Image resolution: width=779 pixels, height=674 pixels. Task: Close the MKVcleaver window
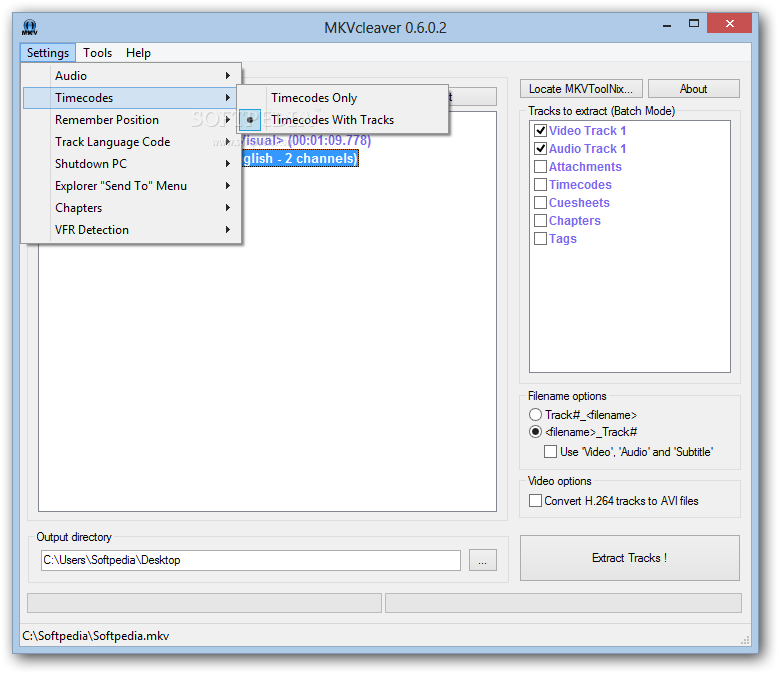click(729, 23)
